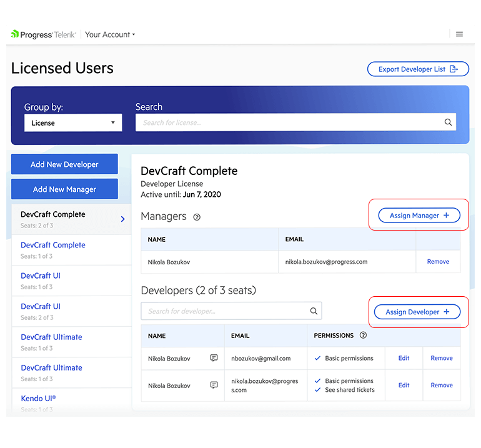Edit developer with See shared tickets permission
This screenshot has width=481, height=448.
tap(404, 385)
